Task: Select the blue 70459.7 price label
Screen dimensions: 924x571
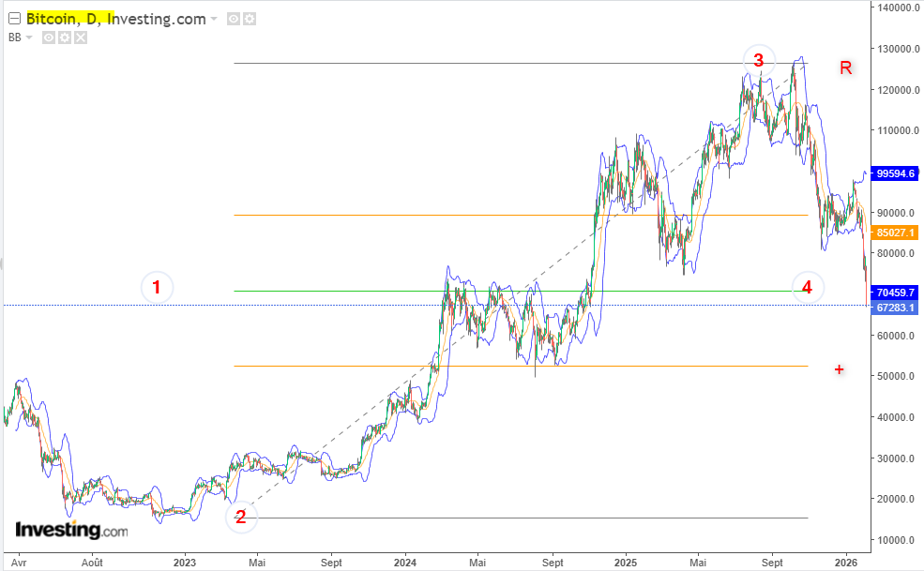Action: (x=895, y=293)
